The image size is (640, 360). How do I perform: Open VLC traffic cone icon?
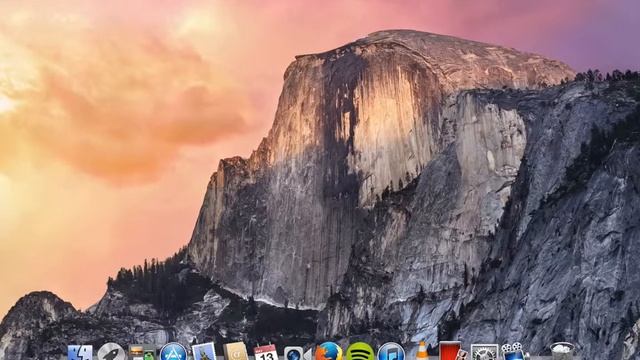point(422,352)
